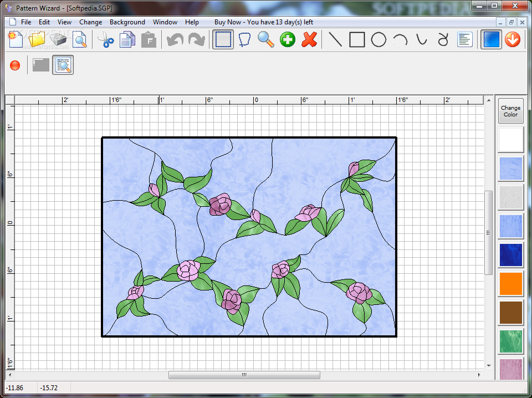532x398 pixels.
Task: Pick the orange color swatch
Action: (510, 284)
